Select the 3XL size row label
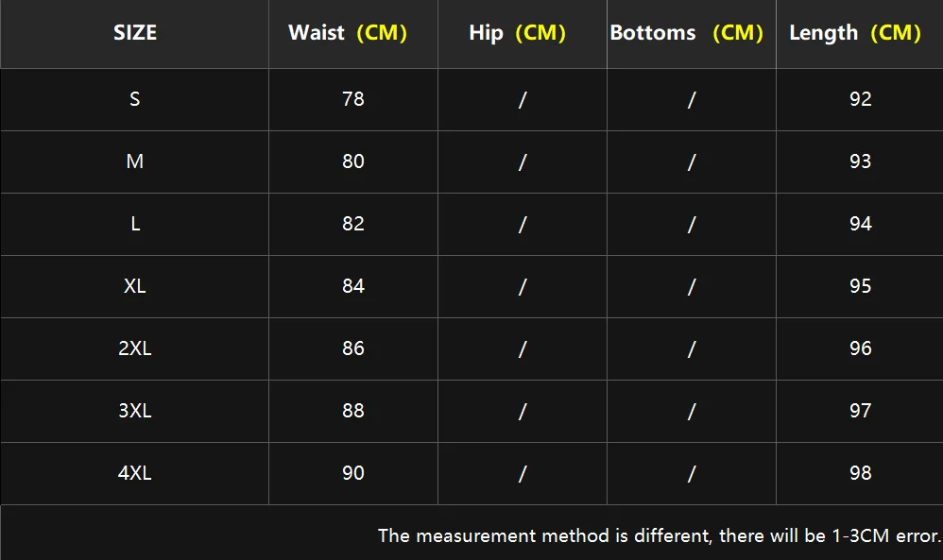Viewport: 943px width, 560px height. click(x=135, y=411)
